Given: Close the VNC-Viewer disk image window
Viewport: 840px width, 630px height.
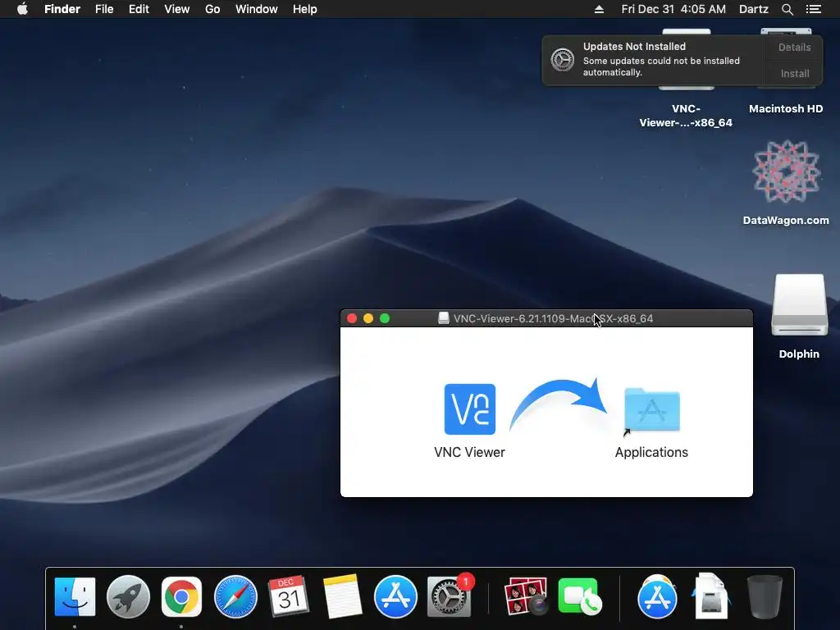Looking at the screenshot, I should (352, 318).
